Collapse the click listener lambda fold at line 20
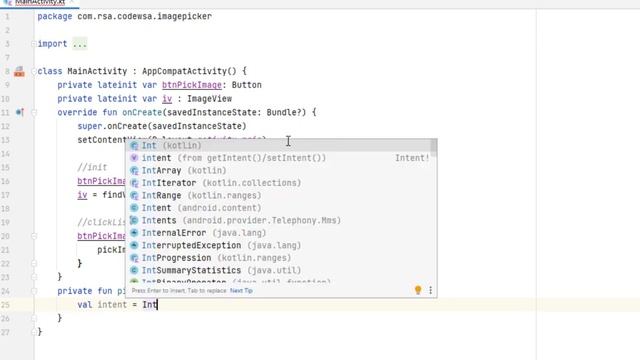Screen dimensions: 640x360 pyautogui.click(x=34, y=236)
